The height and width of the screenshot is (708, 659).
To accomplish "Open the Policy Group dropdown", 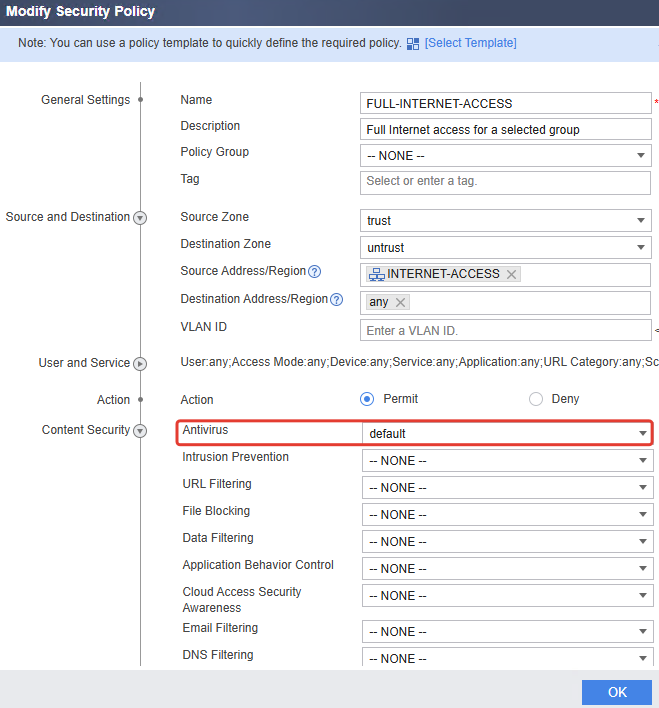I will point(505,155).
